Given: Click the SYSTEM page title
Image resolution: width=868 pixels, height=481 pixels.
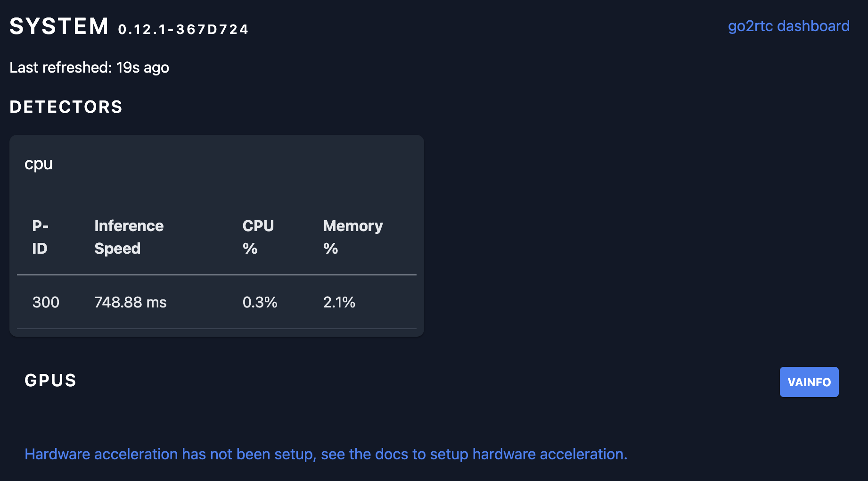Looking at the screenshot, I should coord(58,26).
